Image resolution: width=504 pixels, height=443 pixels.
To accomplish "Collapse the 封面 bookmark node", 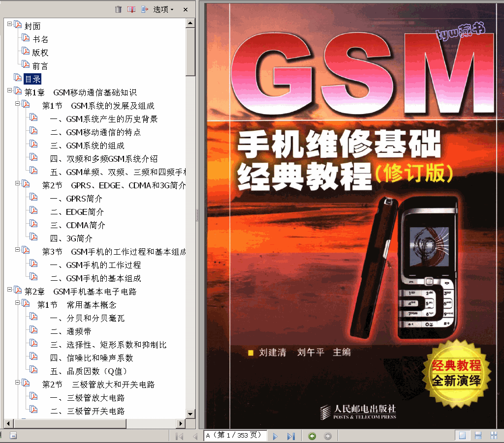I will click(x=10, y=24).
